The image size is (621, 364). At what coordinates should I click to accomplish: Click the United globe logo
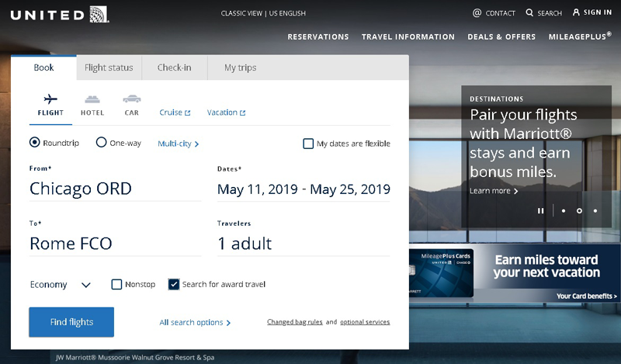[99, 13]
